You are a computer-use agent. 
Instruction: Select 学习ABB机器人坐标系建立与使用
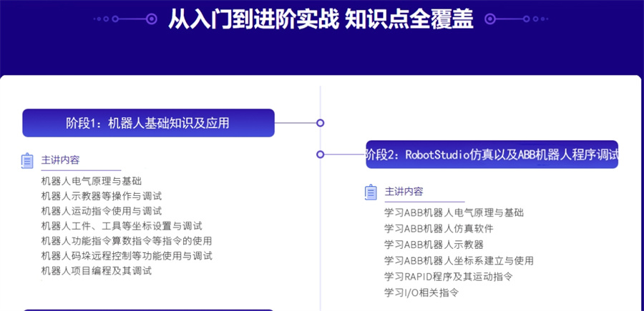(x=459, y=260)
